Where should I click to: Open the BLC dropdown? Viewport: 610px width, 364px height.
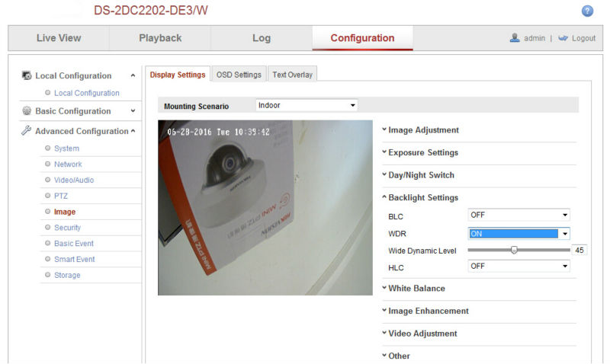(x=518, y=216)
